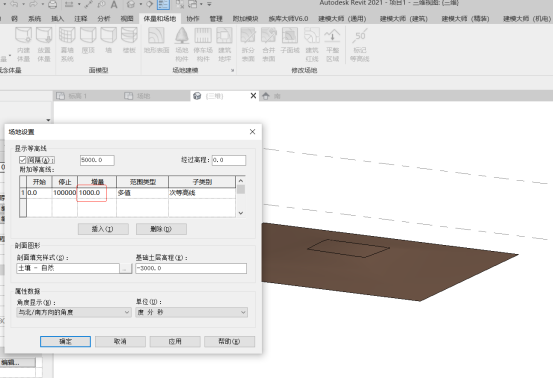Click the 基础土层高程 field showing -3000.0
Image resolution: width=553 pixels, height=379 pixels.
tap(191, 268)
